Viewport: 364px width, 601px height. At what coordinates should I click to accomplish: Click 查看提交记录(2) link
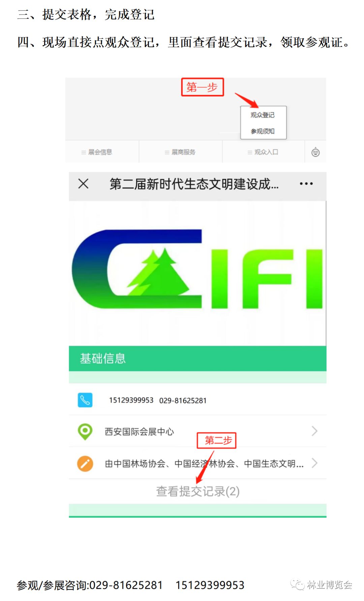pyautogui.click(x=198, y=491)
